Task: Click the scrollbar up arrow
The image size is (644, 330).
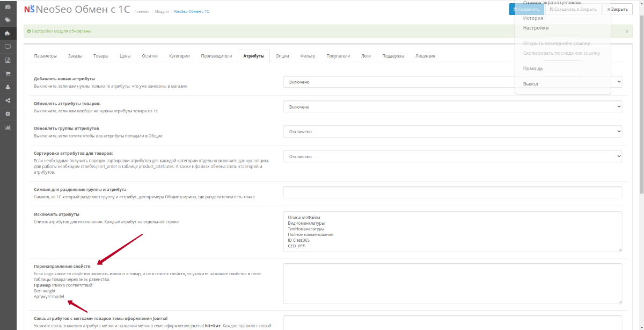Action: (641, 3)
